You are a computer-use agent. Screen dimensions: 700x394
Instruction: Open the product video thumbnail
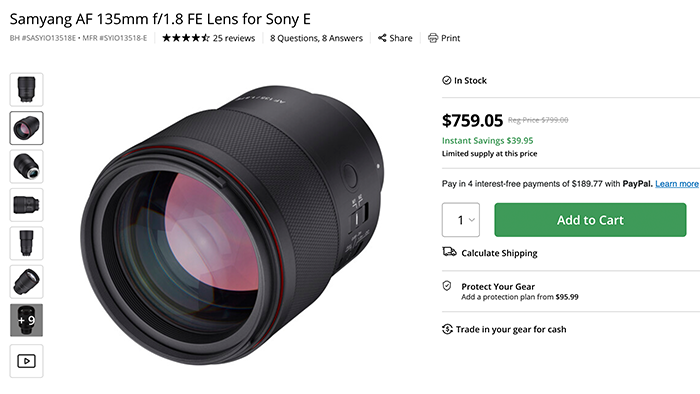click(x=26, y=361)
